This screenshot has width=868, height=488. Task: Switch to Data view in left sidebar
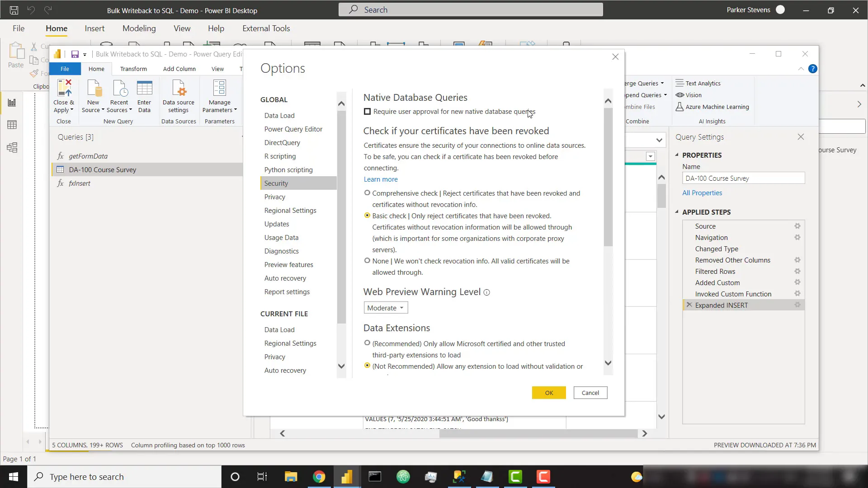coord(12,125)
